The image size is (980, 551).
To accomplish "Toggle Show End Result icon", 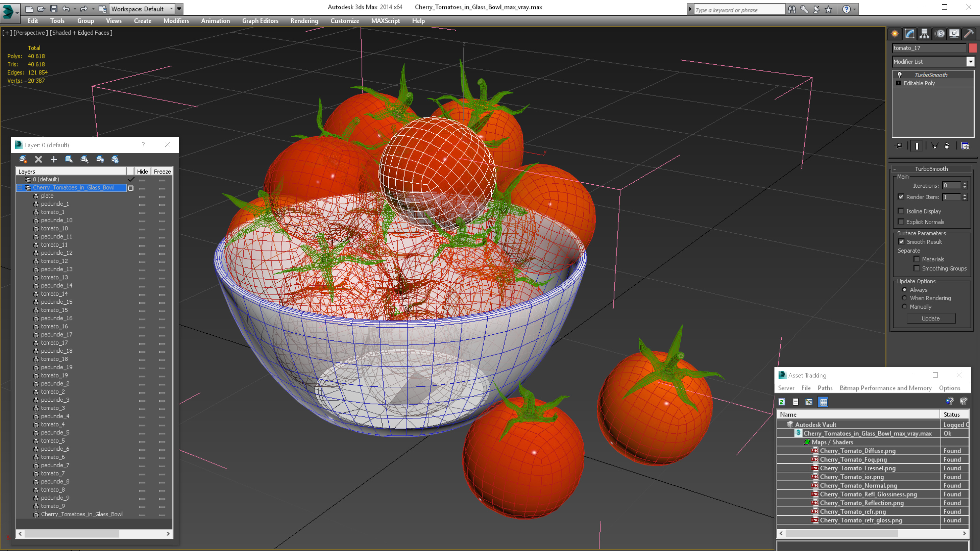I will [917, 146].
